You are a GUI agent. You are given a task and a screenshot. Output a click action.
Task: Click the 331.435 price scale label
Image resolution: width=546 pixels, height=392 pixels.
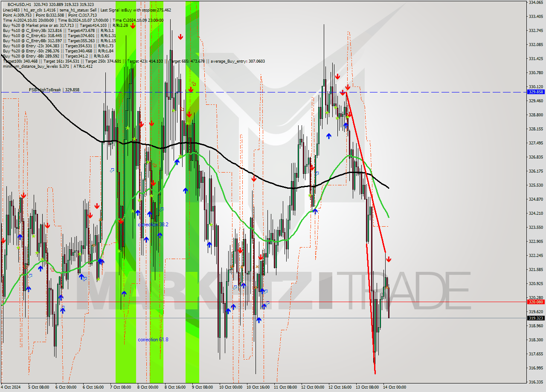pyautogui.click(x=536, y=58)
